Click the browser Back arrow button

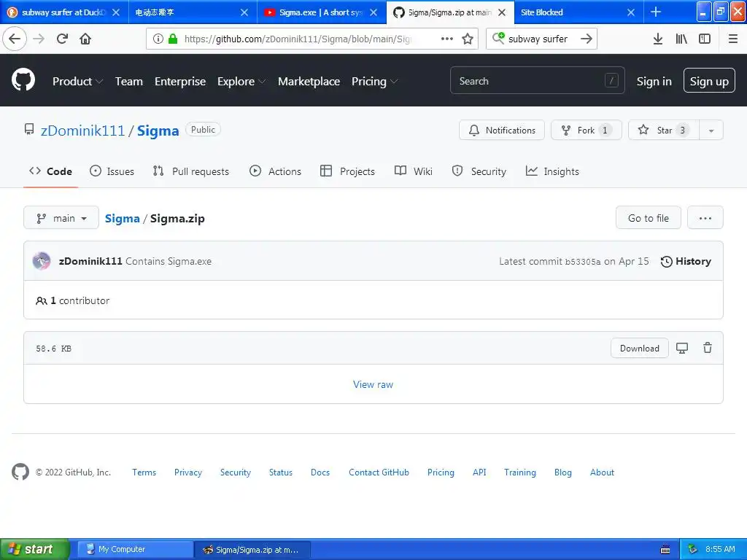[15, 39]
